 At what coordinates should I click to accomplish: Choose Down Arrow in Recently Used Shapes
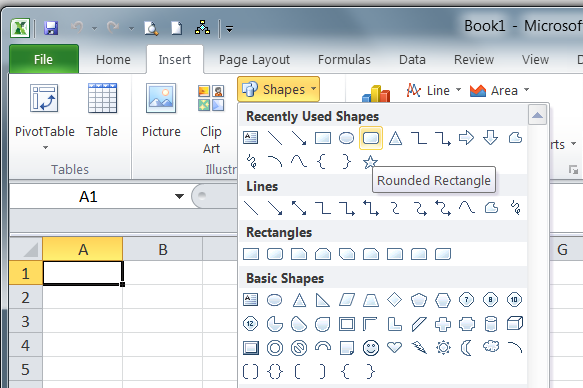[x=490, y=138]
